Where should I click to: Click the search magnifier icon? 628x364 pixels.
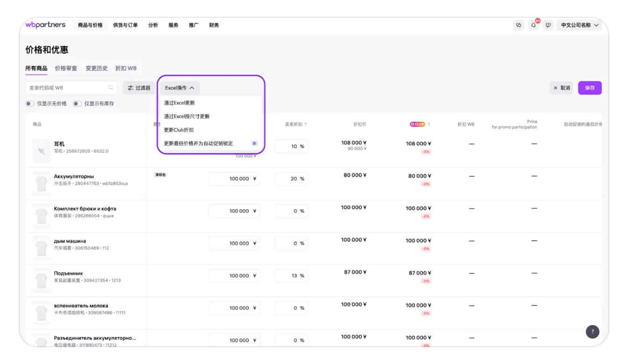pos(111,88)
